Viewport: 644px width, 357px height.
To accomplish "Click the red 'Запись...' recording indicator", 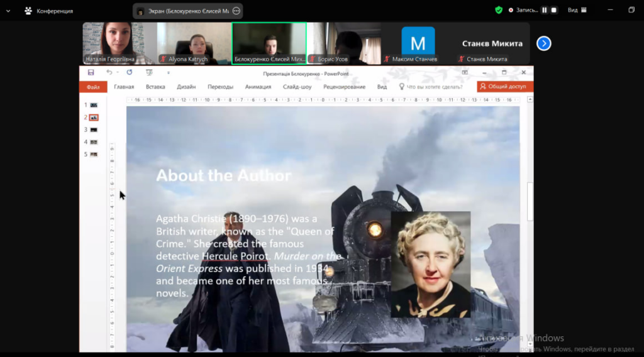I will [x=523, y=10].
